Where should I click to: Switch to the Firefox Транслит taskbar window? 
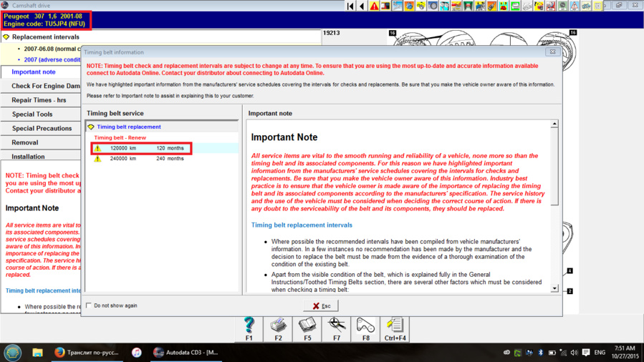(x=87, y=353)
